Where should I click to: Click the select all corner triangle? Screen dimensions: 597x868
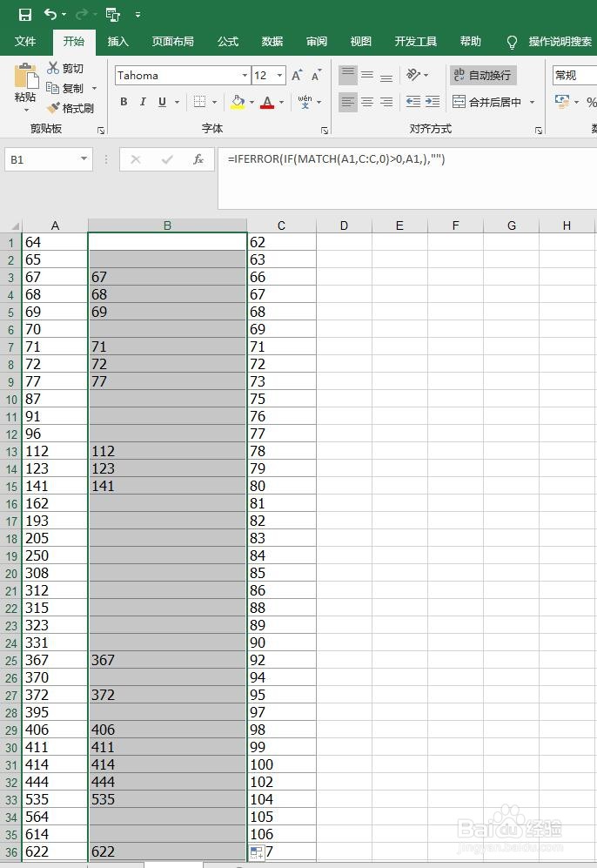tap(15, 225)
